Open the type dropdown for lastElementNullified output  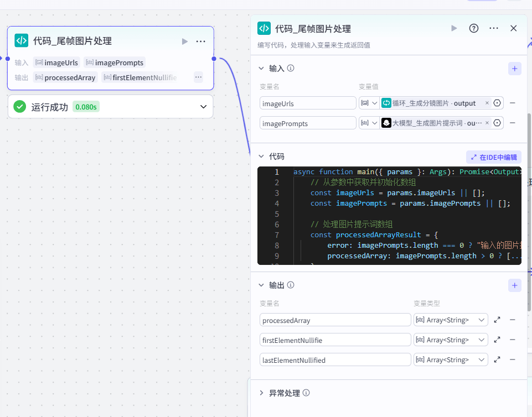tap(451, 360)
